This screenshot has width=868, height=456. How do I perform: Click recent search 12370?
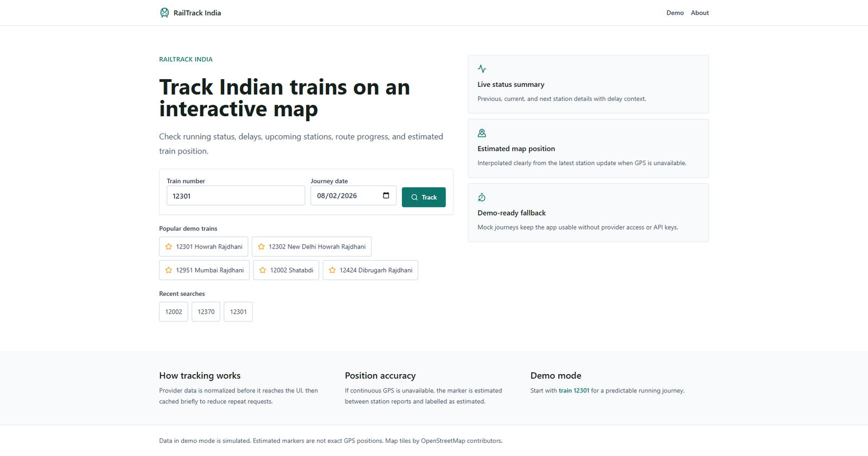[x=206, y=312]
